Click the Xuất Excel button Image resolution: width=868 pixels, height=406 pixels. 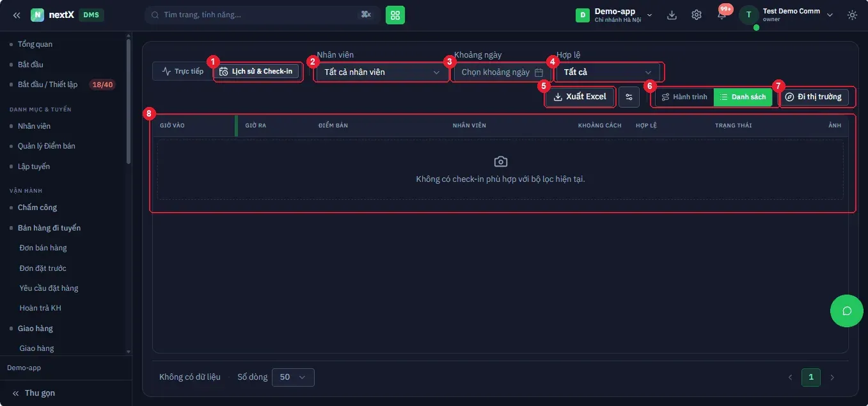coord(580,97)
